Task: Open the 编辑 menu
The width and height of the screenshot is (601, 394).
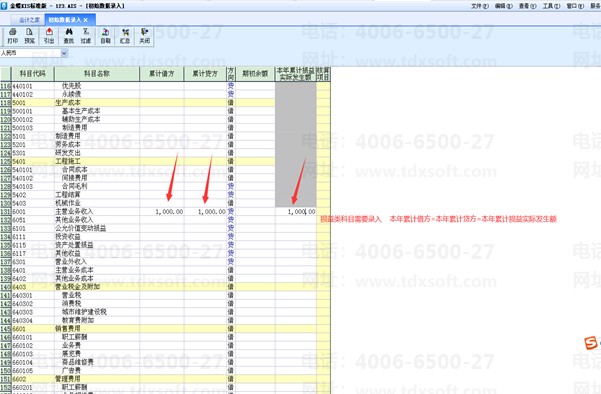Action: pyautogui.click(x=503, y=6)
